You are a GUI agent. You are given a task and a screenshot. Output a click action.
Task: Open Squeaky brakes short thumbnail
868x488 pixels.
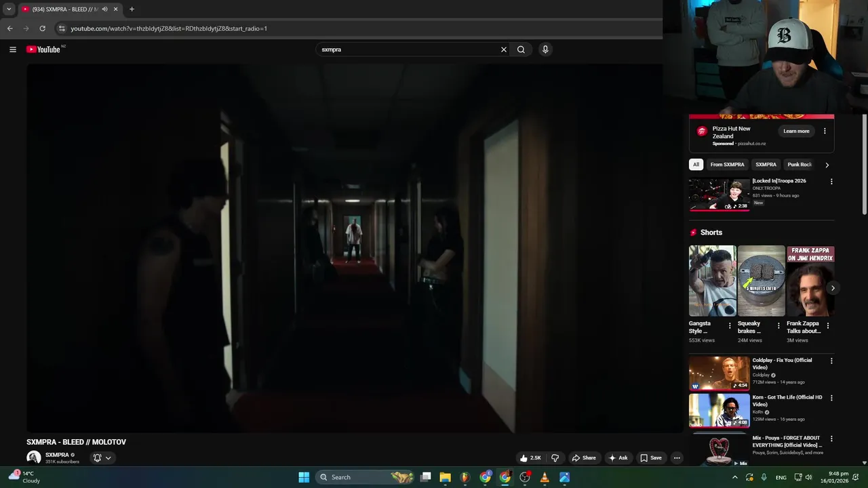(762, 281)
